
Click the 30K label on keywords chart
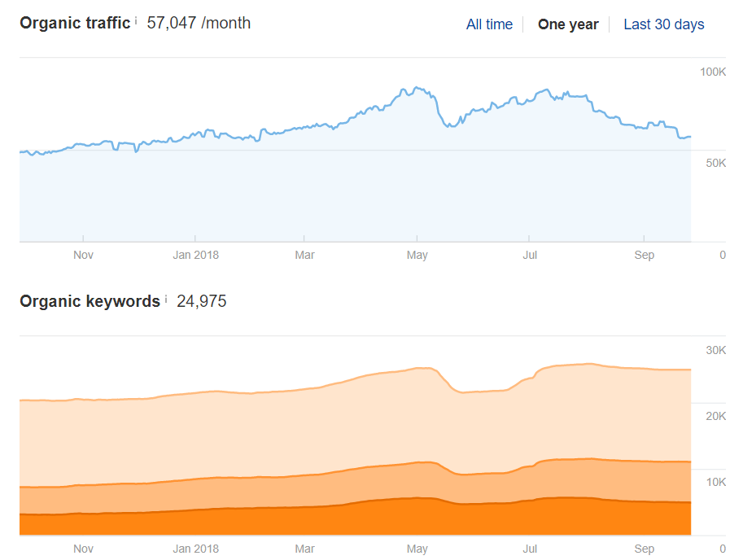coord(715,350)
